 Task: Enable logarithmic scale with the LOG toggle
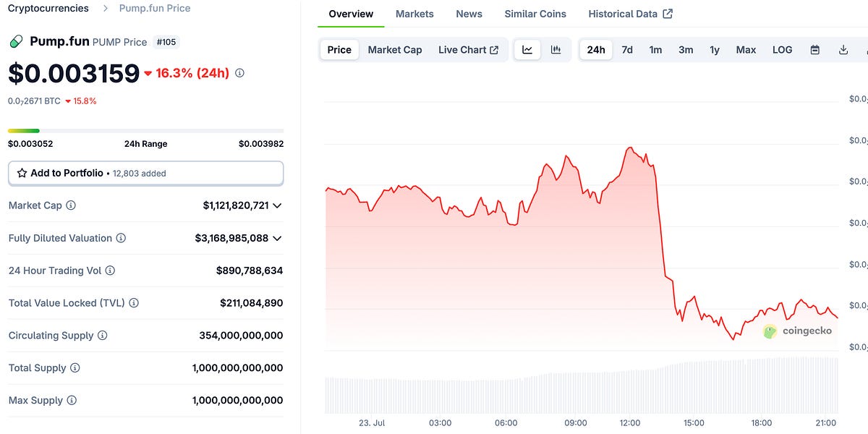782,49
